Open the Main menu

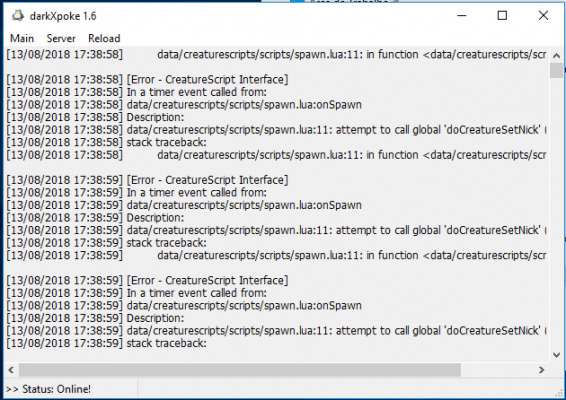click(x=22, y=38)
